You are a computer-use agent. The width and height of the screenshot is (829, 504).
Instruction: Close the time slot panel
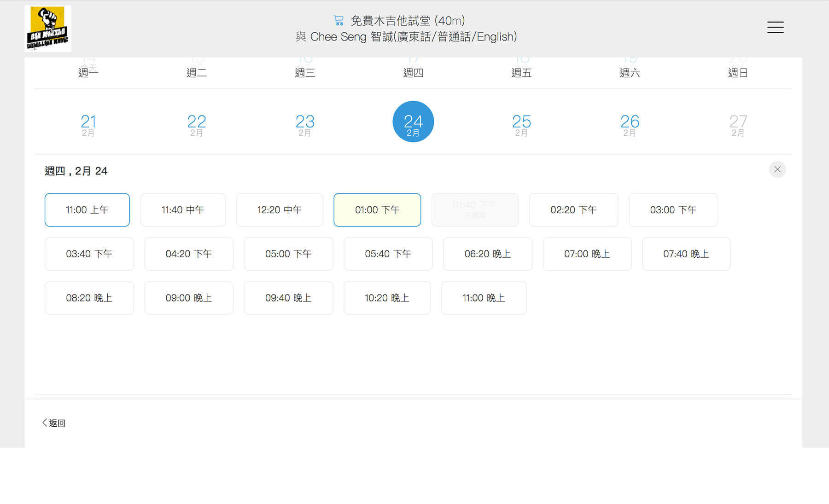pos(777,169)
